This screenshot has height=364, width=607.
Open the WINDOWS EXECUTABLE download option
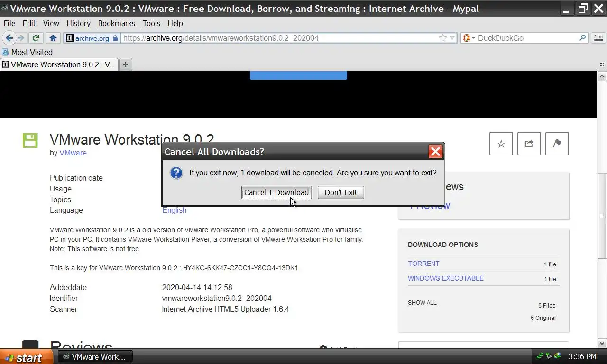click(446, 278)
